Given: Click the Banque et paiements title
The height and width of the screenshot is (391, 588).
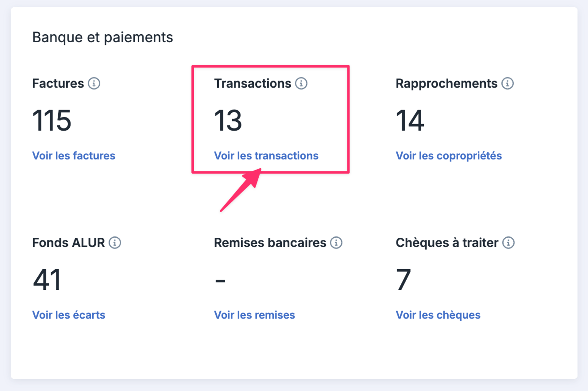Looking at the screenshot, I should click(x=103, y=38).
